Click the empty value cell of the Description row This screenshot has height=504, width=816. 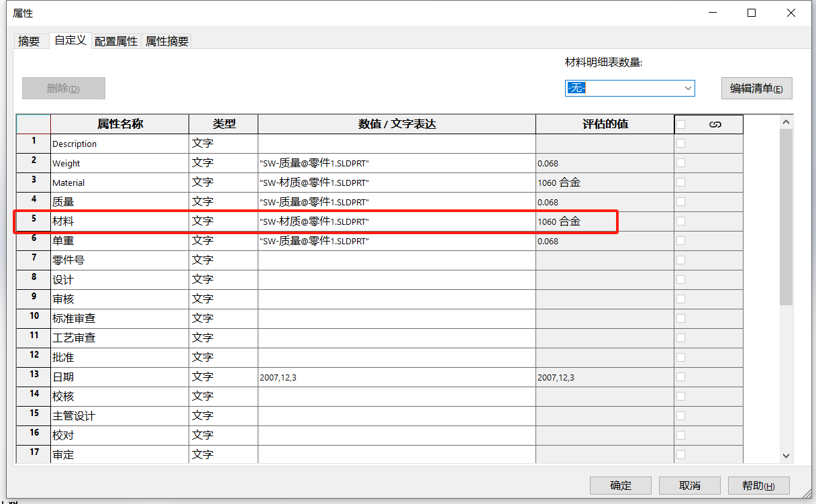(x=396, y=143)
